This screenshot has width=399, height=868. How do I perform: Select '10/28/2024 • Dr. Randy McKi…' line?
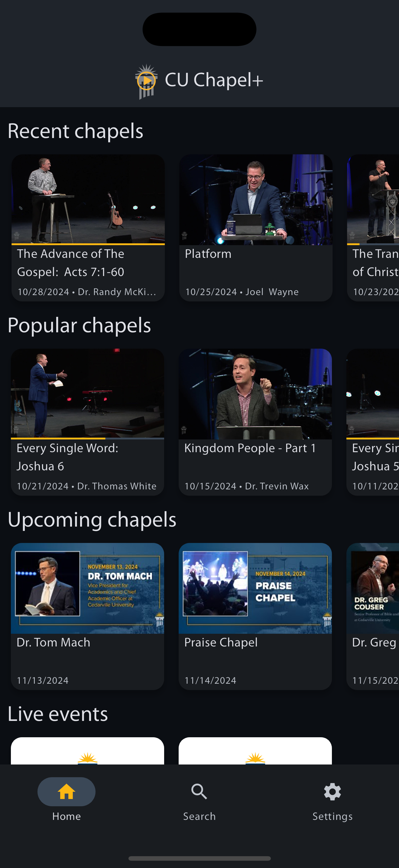tap(87, 292)
